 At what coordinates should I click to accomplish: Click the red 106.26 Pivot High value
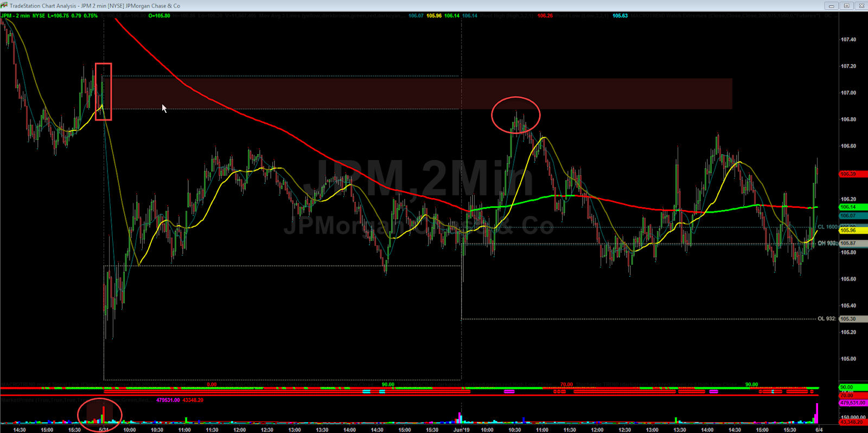[545, 16]
